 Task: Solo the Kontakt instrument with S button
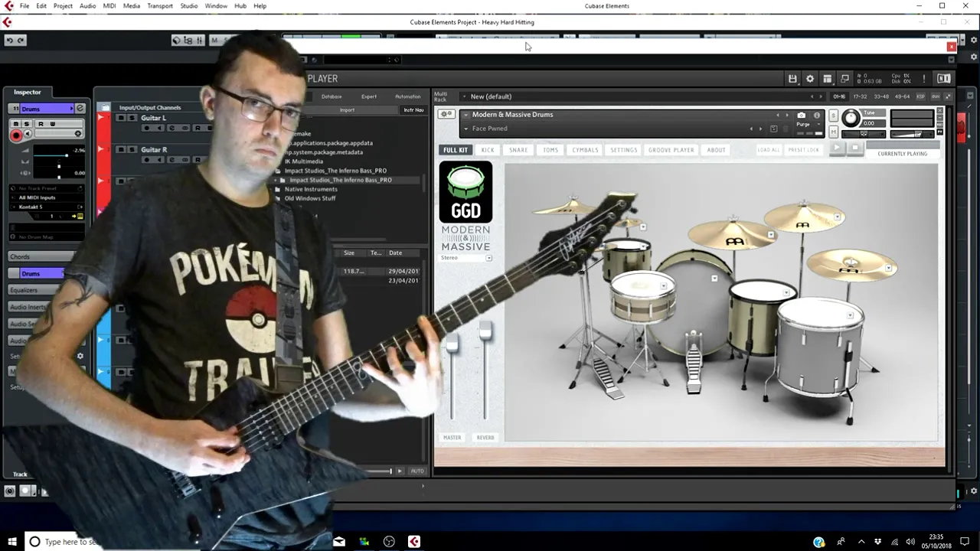pos(834,116)
